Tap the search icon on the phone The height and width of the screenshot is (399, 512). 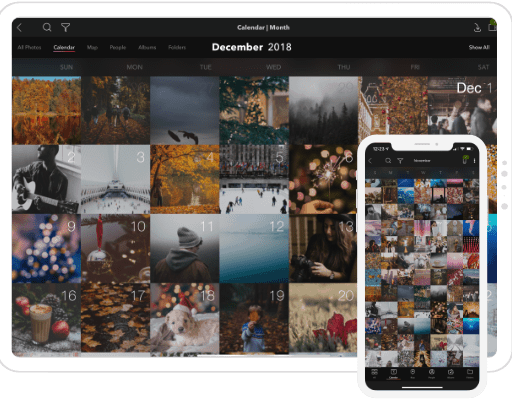(388, 161)
